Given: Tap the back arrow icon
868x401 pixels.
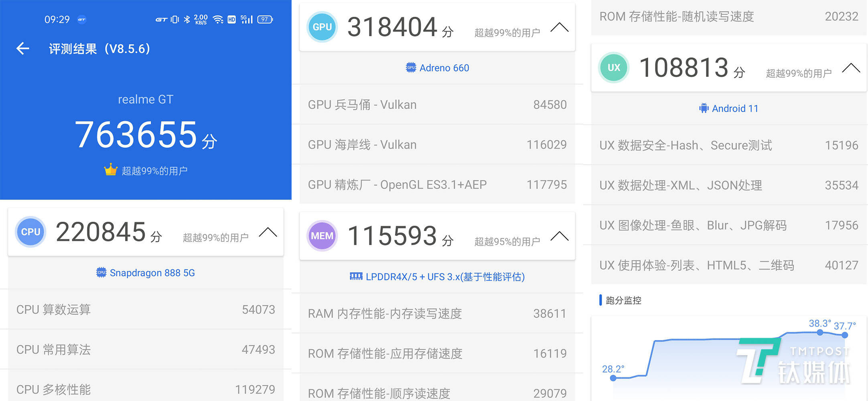Looking at the screenshot, I should pos(23,49).
